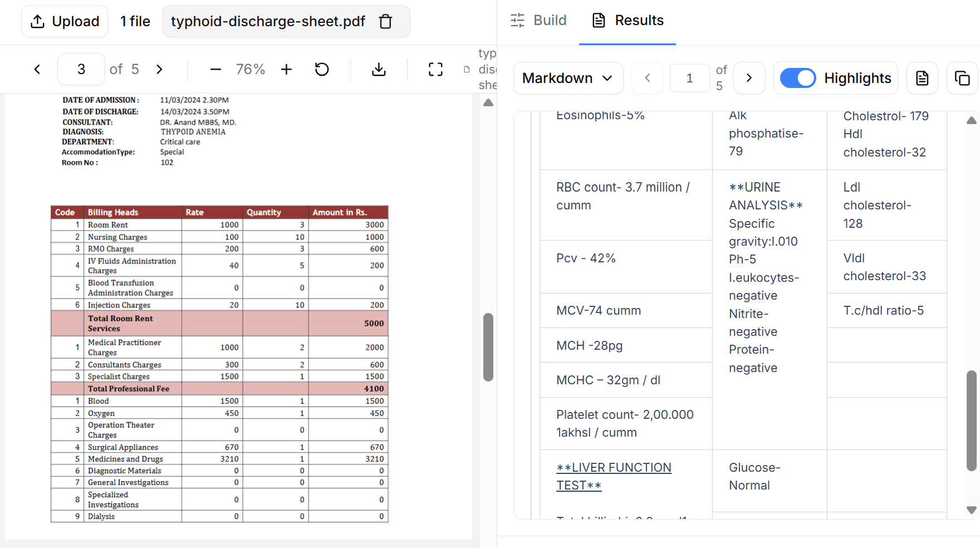This screenshot has width=980, height=548.
Task: Go to next results page with right chevron
Action: click(x=749, y=78)
